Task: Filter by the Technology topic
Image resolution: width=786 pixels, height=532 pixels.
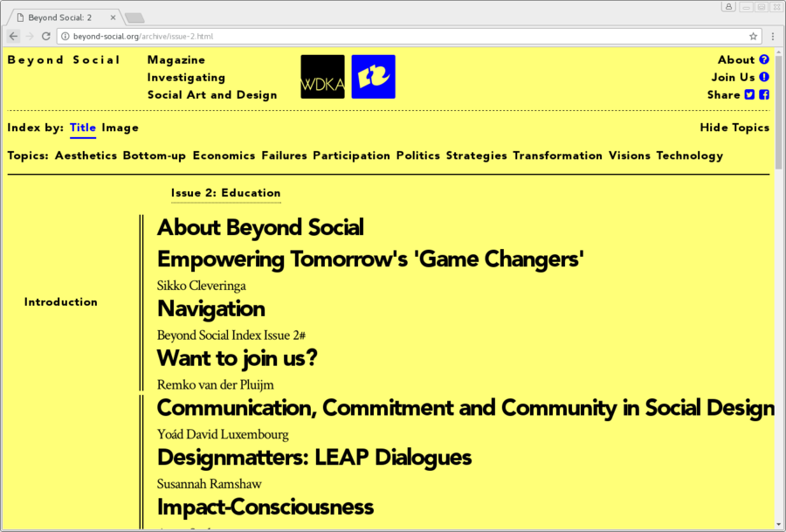Action: click(690, 156)
